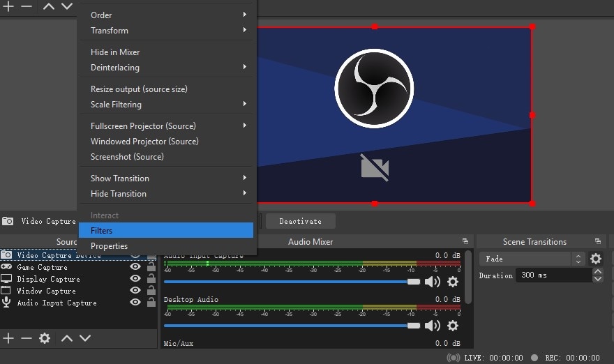
Task: Toggle visibility of Display Capture source
Action: tap(135, 278)
